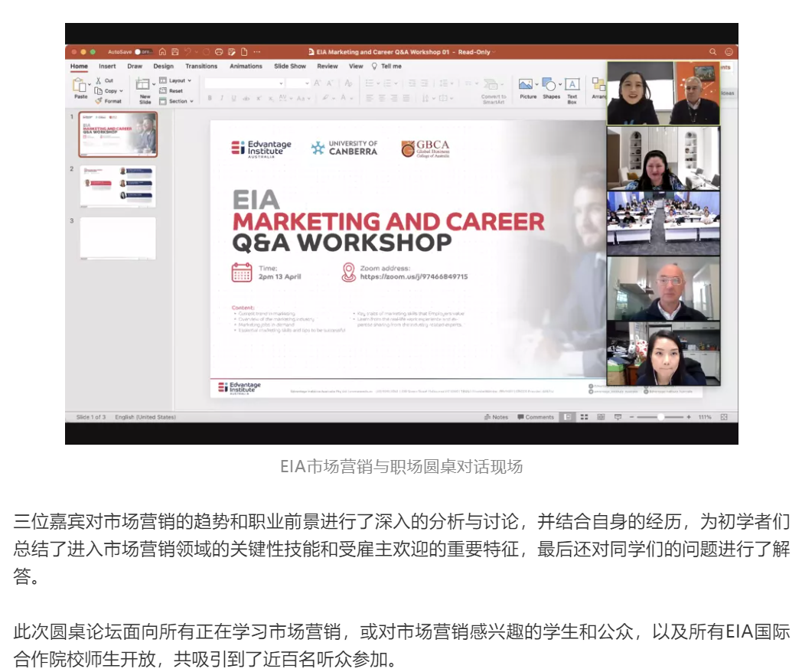Switch to Slide Sorter view
This screenshot has height=672, width=802.
pos(584,417)
